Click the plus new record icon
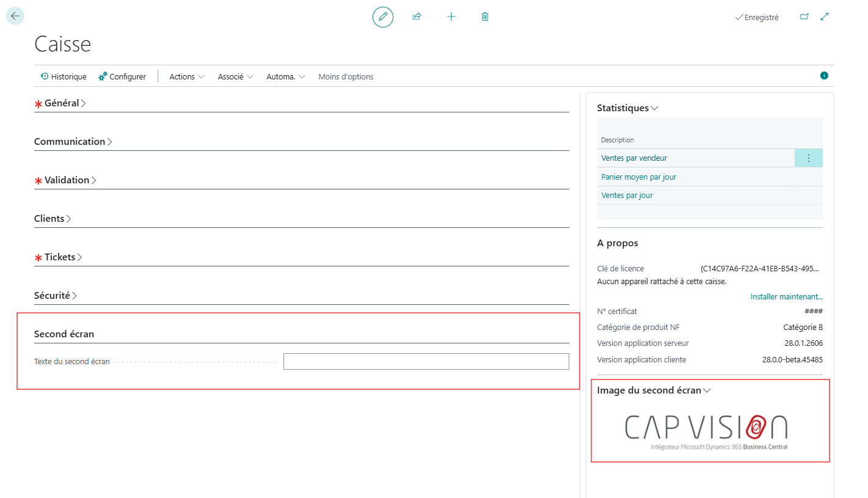The height and width of the screenshot is (498, 868). pos(451,16)
